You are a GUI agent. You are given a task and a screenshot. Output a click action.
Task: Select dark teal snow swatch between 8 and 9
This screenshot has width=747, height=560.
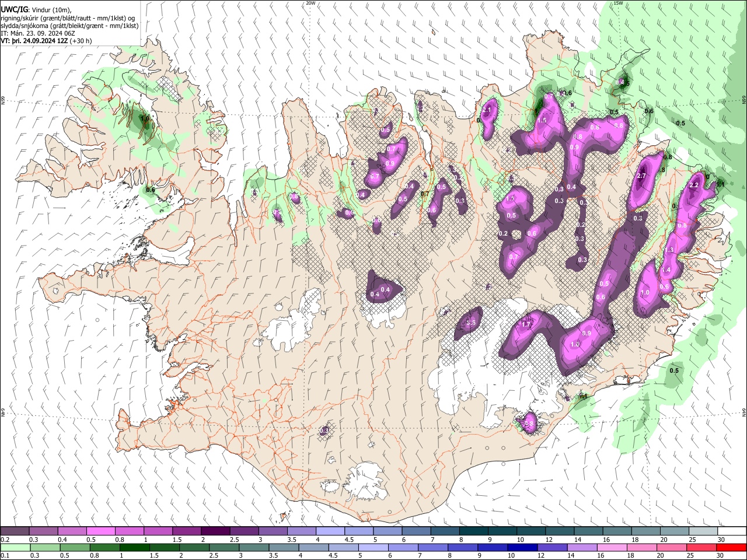point(474,531)
